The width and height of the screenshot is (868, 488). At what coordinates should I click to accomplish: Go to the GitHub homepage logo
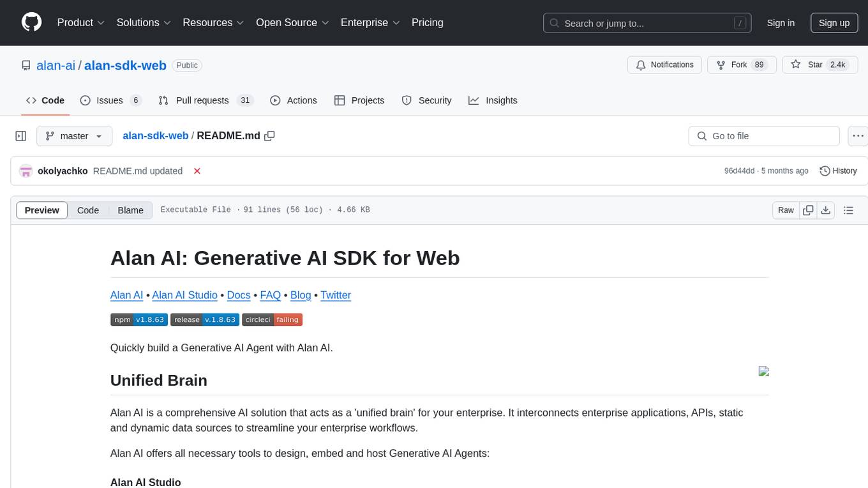point(31,22)
